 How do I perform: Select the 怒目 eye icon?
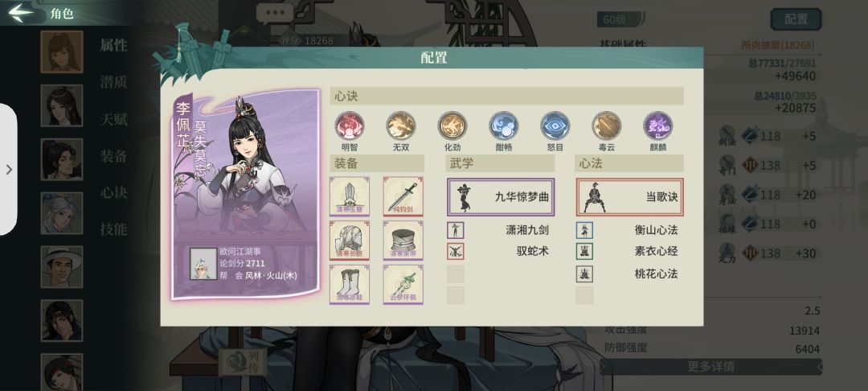tap(555, 126)
